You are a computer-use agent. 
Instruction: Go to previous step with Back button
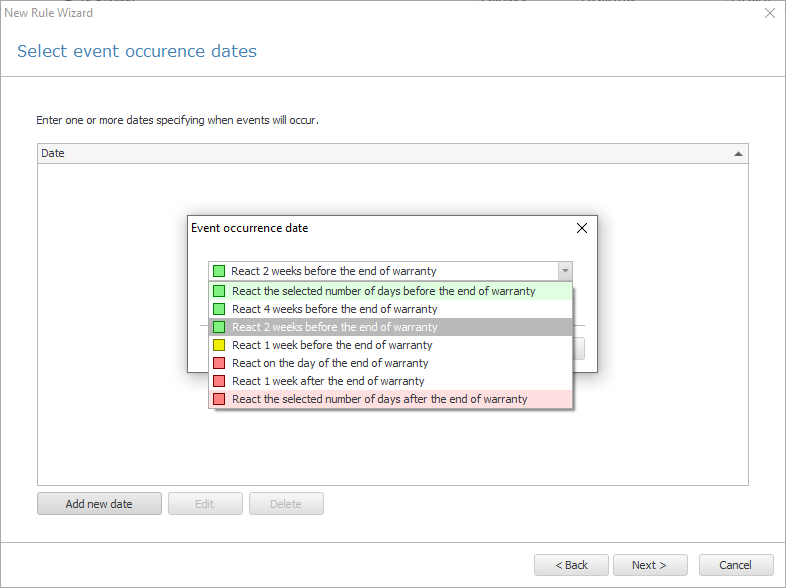point(571,565)
